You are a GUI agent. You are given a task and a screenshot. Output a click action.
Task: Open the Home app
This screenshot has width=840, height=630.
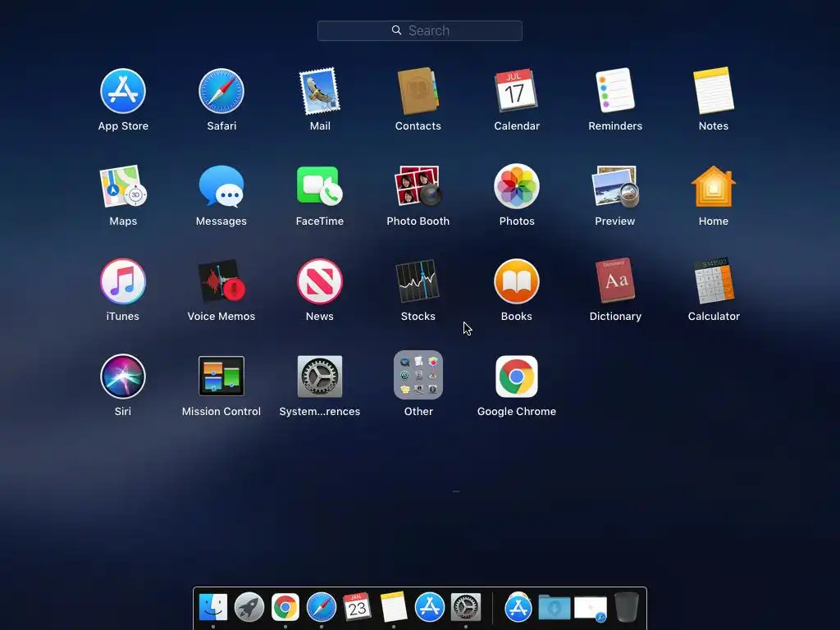point(714,186)
